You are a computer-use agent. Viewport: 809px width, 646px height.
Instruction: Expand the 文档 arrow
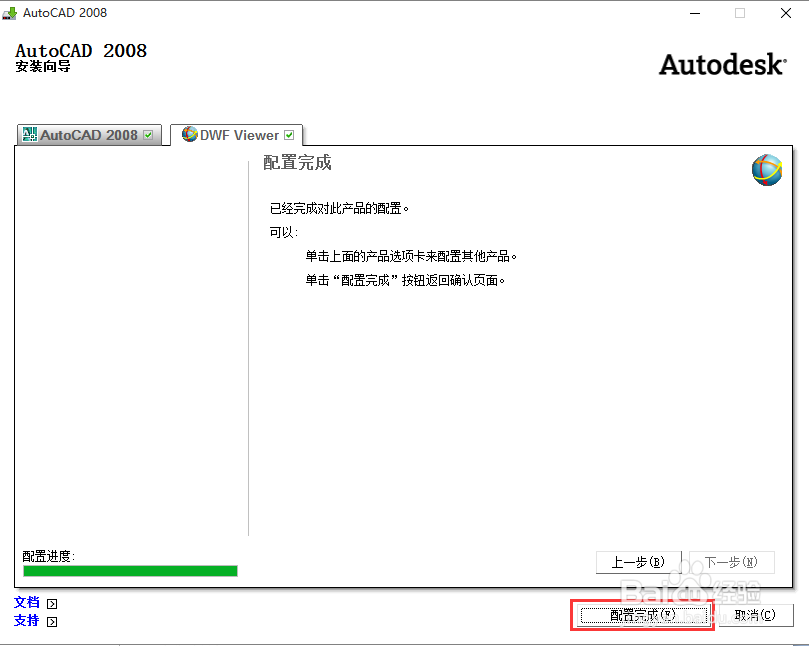click(50, 603)
